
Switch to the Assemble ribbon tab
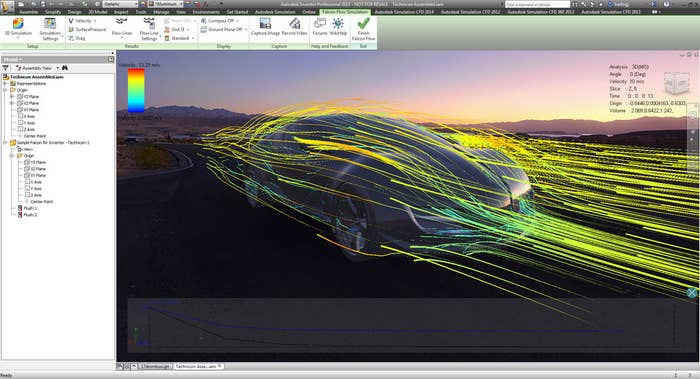coord(28,12)
